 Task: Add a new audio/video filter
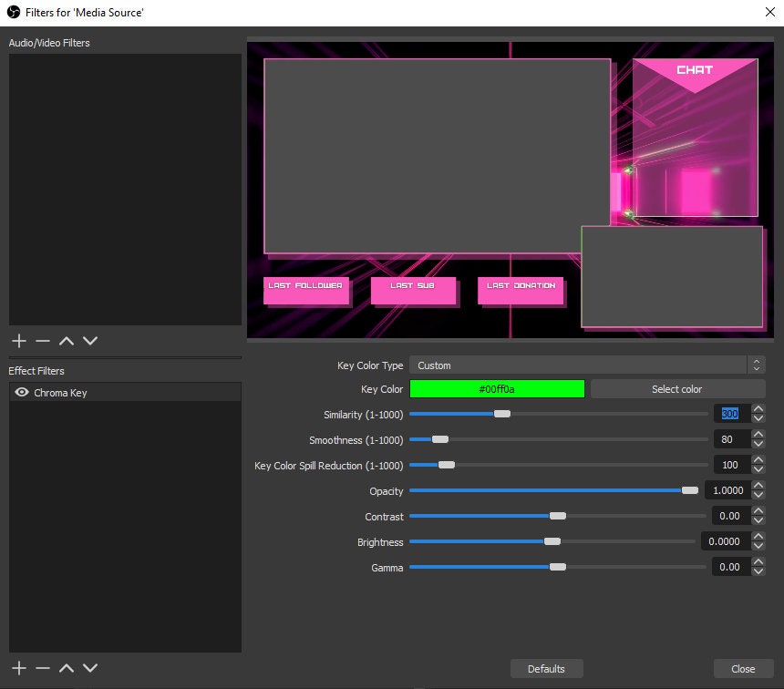point(18,341)
